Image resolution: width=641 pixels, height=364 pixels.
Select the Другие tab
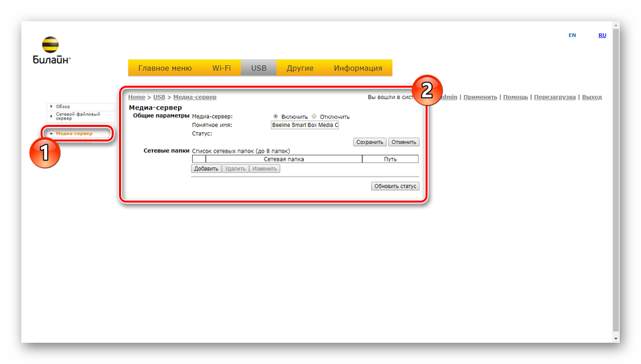pyautogui.click(x=300, y=68)
